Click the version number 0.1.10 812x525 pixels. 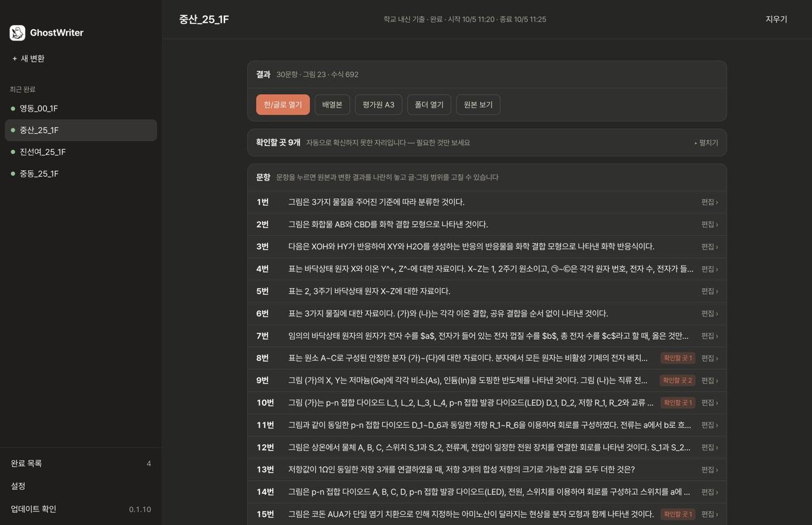click(x=140, y=509)
